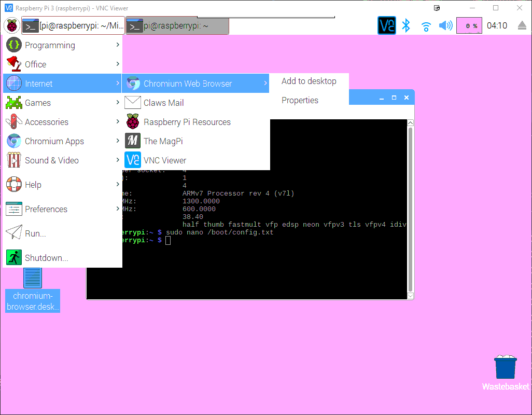Select Add to desktop for Chromium

pos(309,81)
